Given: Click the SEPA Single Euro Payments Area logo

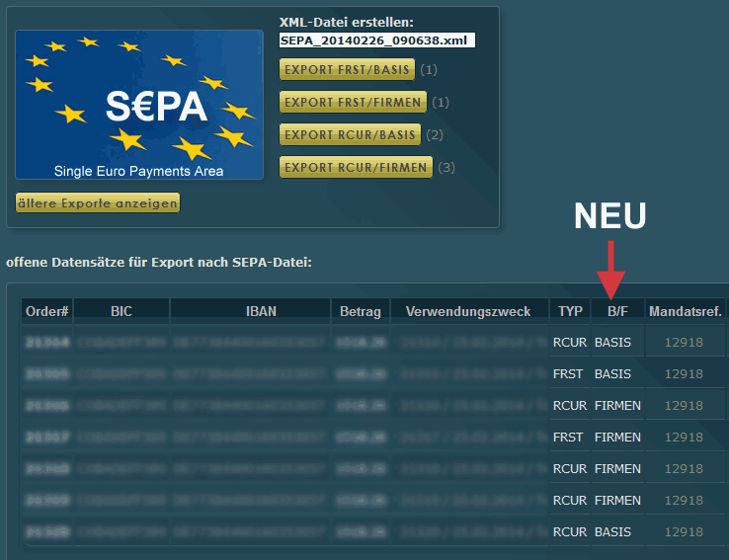Looking at the screenshot, I should [x=139, y=105].
